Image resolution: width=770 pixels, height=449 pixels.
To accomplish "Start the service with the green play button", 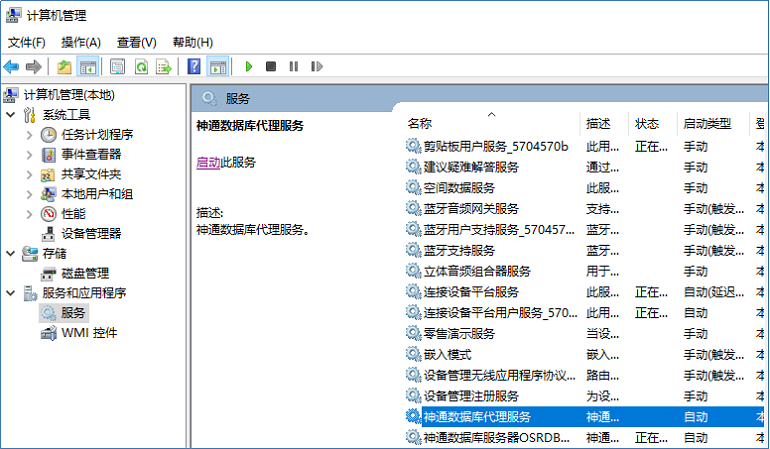I will [x=249, y=66].
